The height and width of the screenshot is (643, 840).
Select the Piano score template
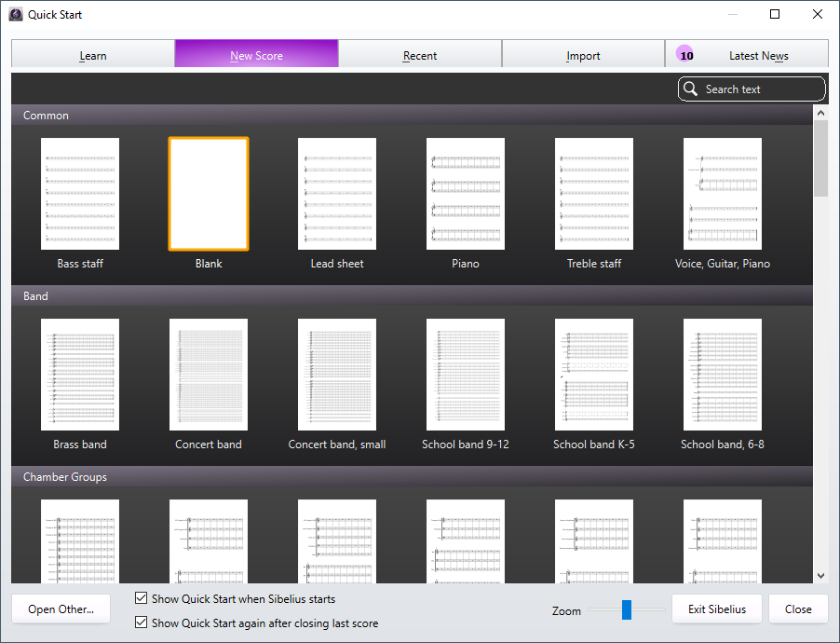(466, 194)
